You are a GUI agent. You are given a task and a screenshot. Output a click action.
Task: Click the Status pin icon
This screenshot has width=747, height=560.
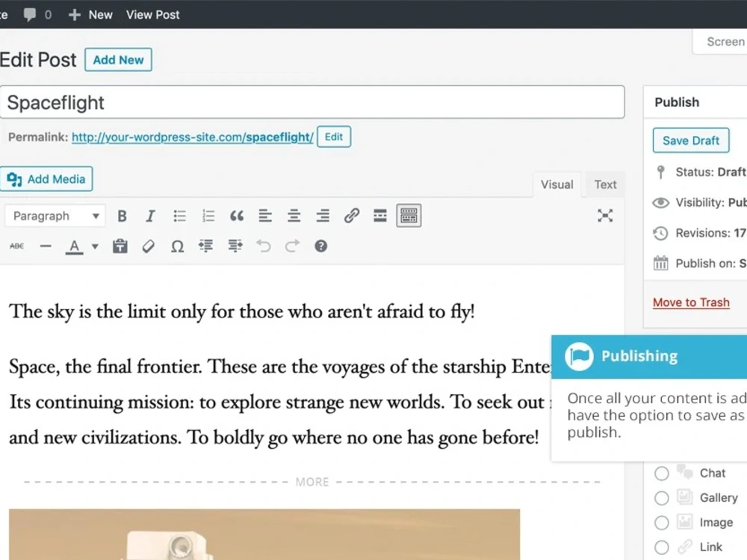pos(660,172)
